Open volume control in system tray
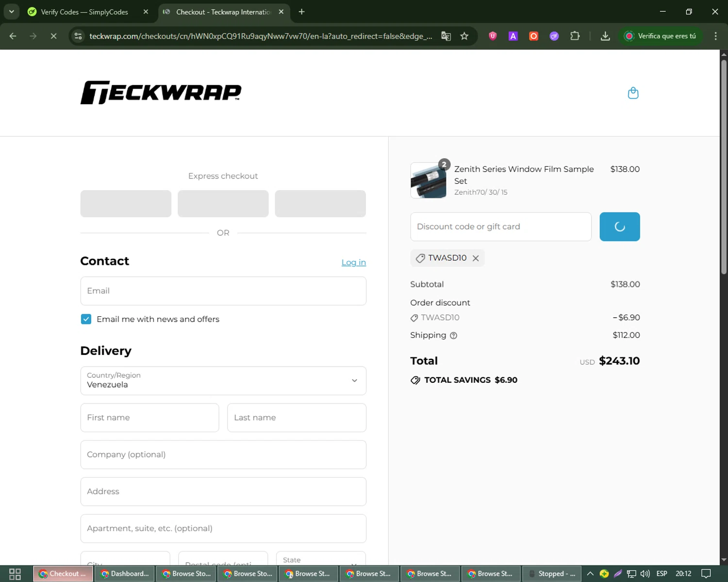 645,574
